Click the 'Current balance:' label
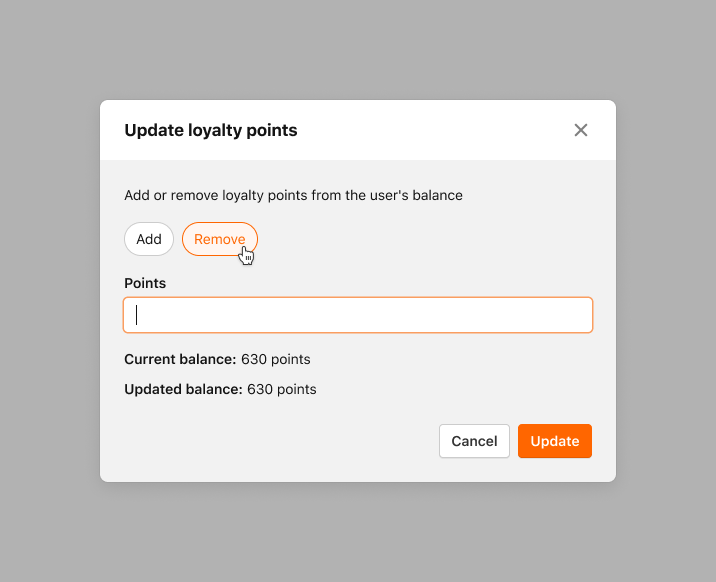Screen dimensions: 716x582 click(180, 359)
